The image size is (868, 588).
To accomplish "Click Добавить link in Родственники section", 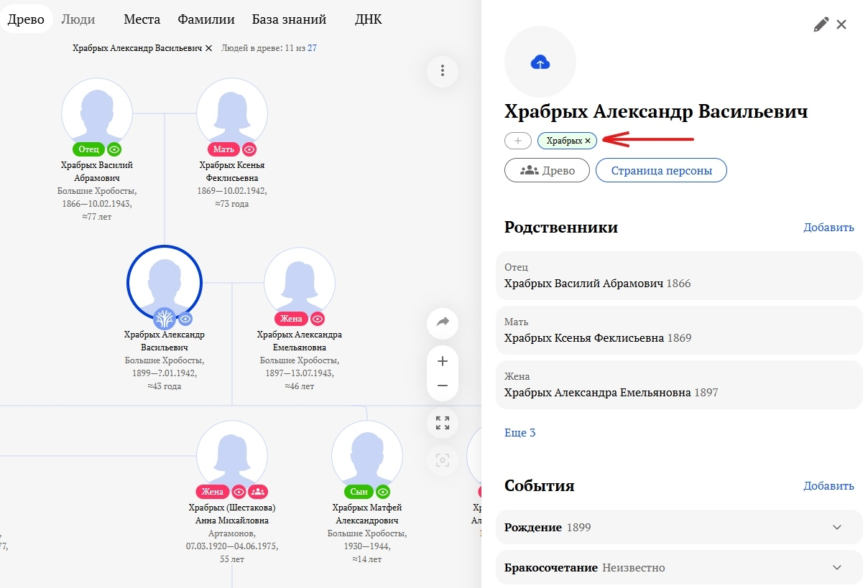I will click(x=828, y=228).
